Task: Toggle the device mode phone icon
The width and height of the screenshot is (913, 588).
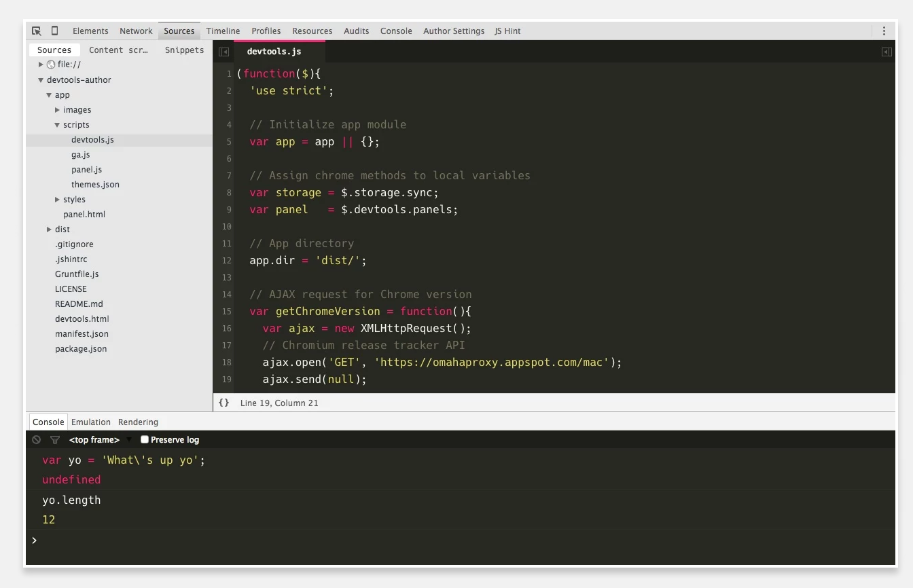Action: point(54,31)
